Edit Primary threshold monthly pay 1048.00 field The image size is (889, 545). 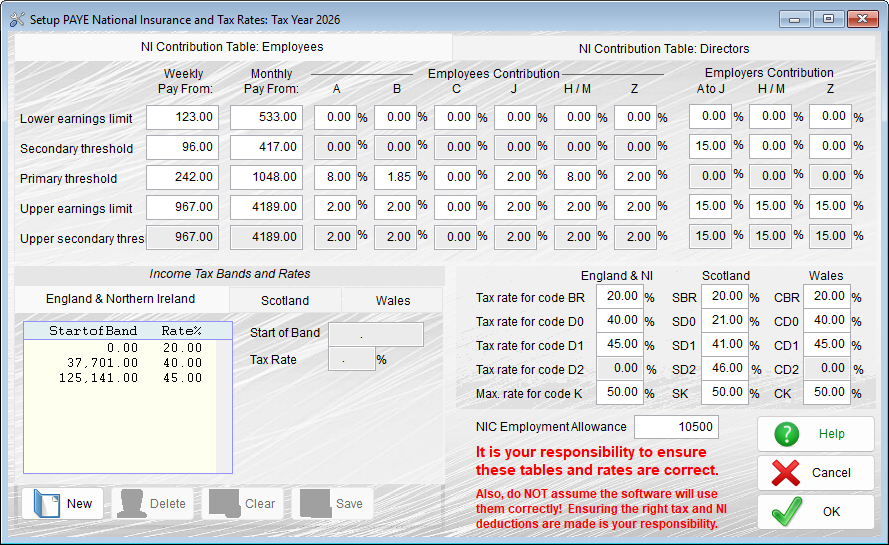[x=266, y=178]
